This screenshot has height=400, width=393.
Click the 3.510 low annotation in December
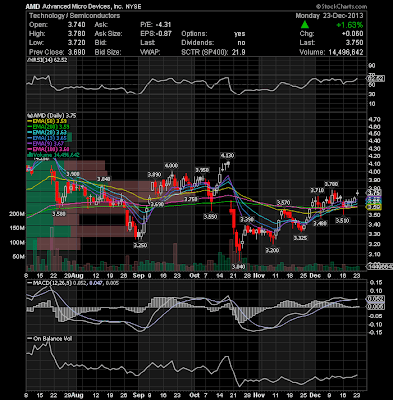[x=342, y=221]
